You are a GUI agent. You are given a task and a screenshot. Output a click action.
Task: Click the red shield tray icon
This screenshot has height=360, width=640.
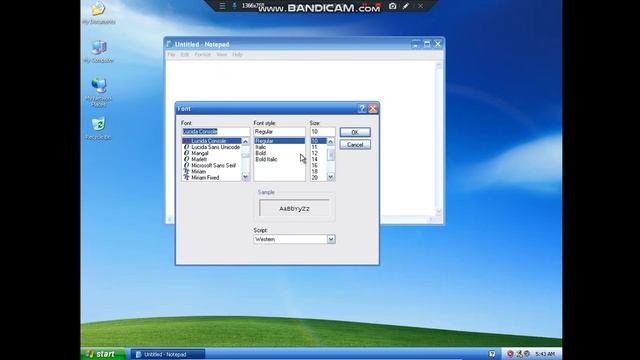[x=510, y=354]
